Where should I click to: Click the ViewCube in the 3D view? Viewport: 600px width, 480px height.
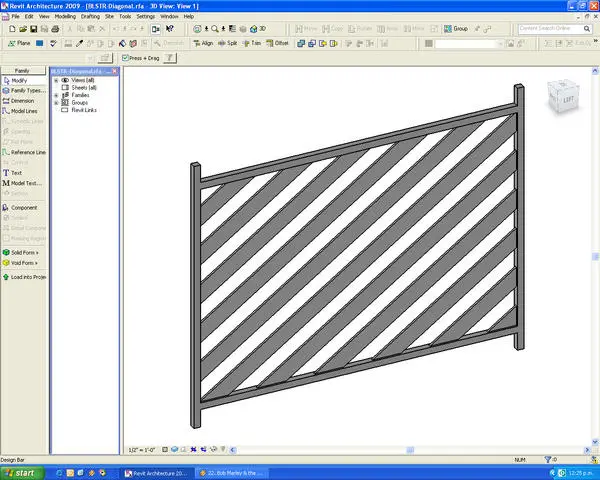pos(563,96)
